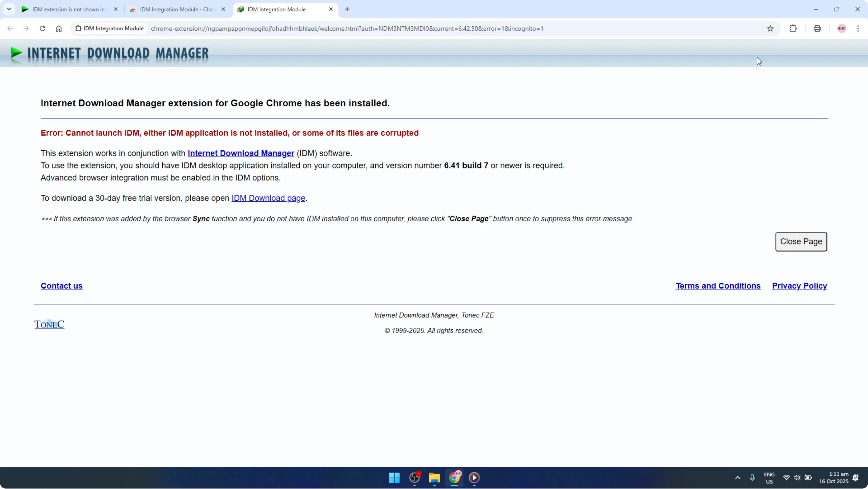The width and height of the screenshot is (868, 489).
Task: Click the site information icon in the address bar
Action: pos(78,28)
